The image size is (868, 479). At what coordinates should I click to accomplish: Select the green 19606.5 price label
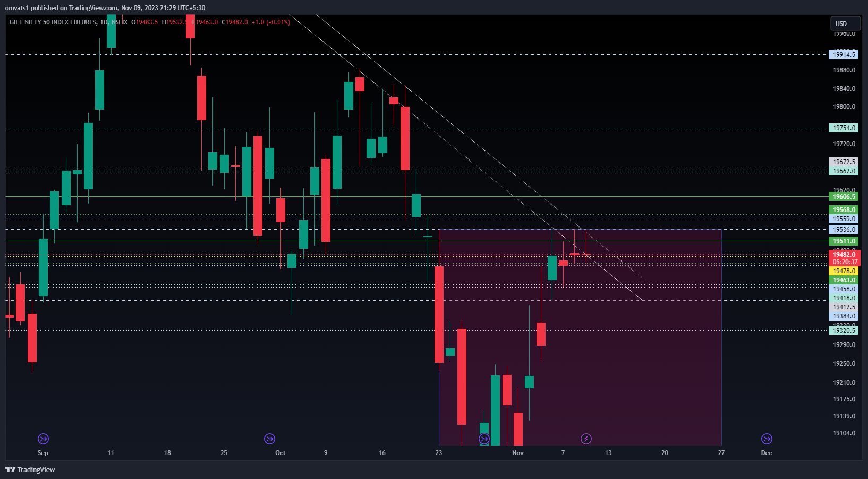coord(844,197)
